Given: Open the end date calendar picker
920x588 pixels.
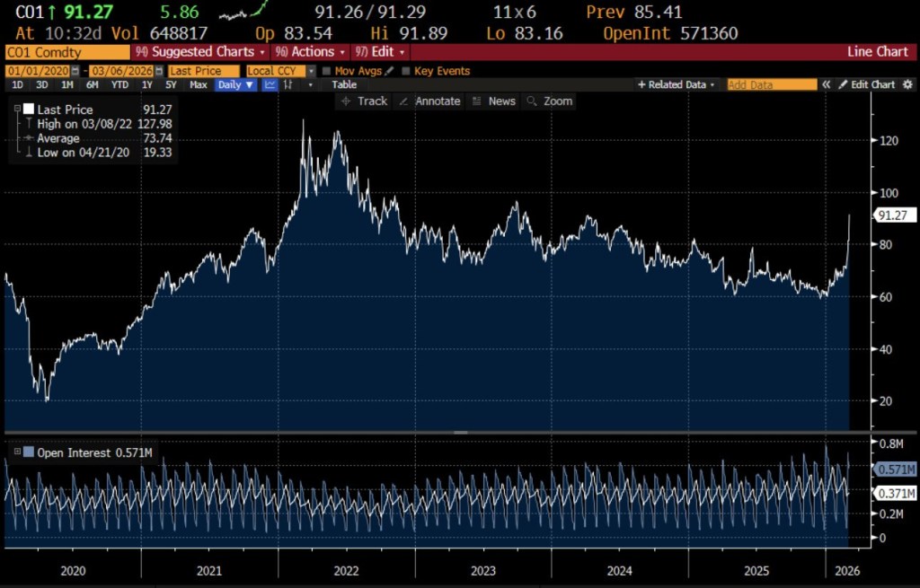Looking at the screenshot, I should click(x=159, y=71).
